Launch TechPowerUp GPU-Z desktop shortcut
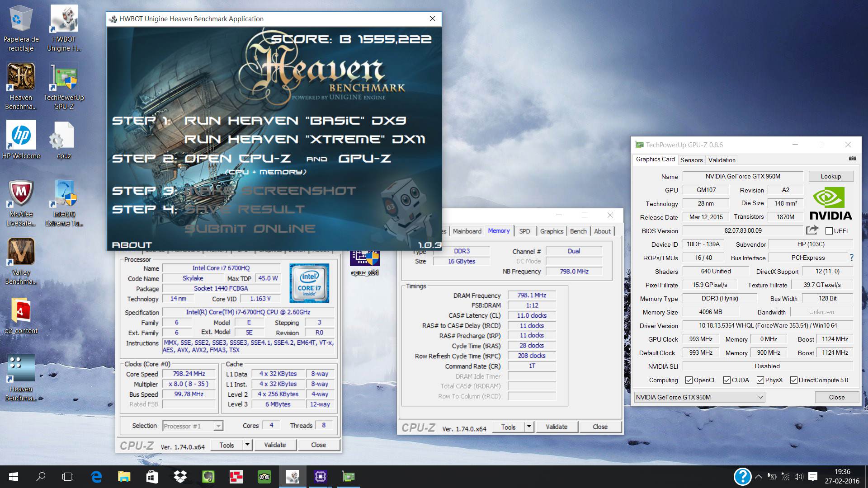868x488 pixels. tap(64, 86)
